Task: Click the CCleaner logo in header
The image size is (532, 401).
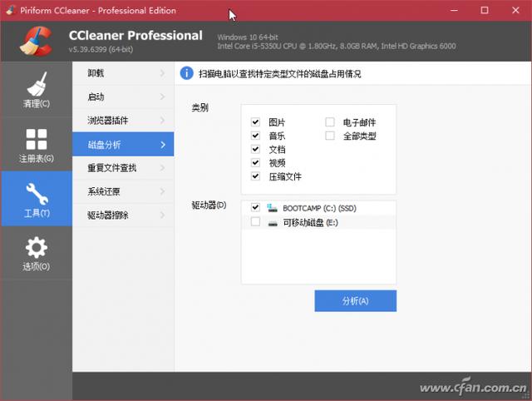Action: (36, 41)
